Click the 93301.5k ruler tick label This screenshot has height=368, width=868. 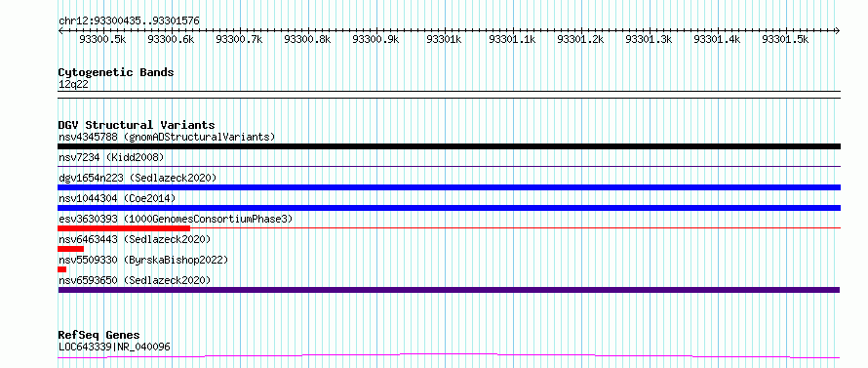pyautogui.click(x=785, y=39)
